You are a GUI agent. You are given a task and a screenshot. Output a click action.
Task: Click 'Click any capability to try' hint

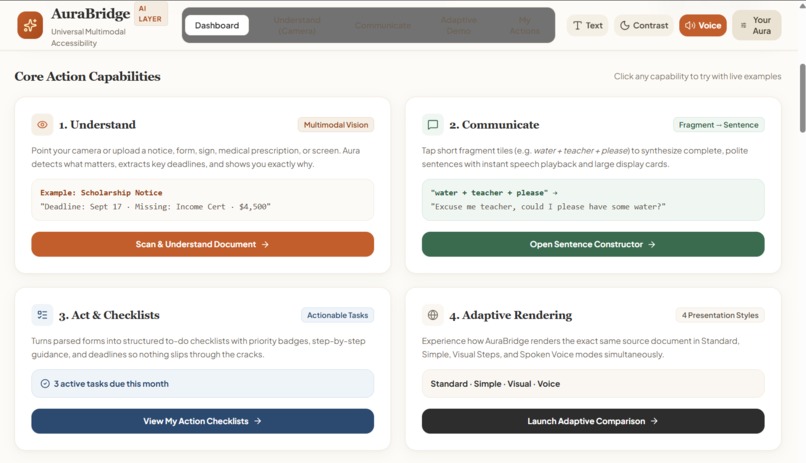pos(698,76)
